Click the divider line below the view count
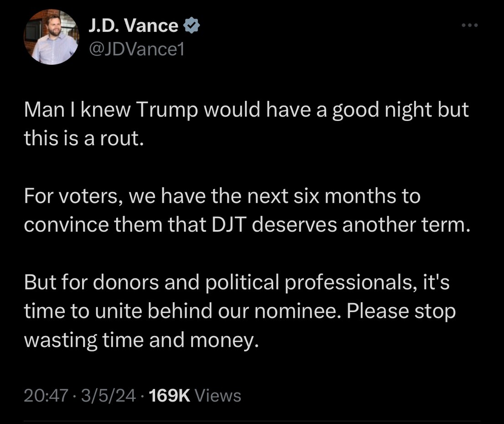Image resolution: width=504 pixels, height=424 pixels. [252, 421]
